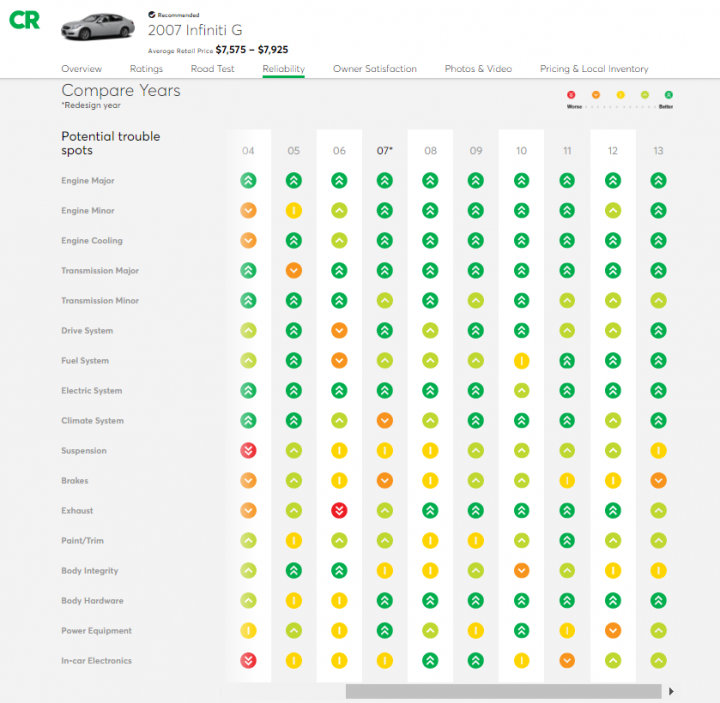Image resolution: width=720 pixels, height=703 pixels.
Task: Switch to the Ratings tab
Action: coord(146,68)
